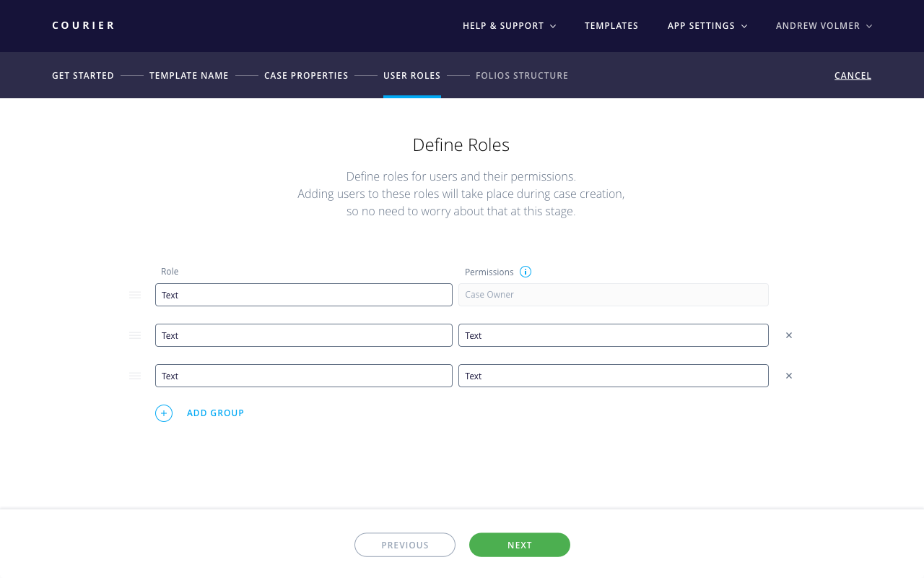Image resolution: width=924 pixels, height=578 pixels.
Task: Click the second row Permissions field
Action: (x=613, y=335)
